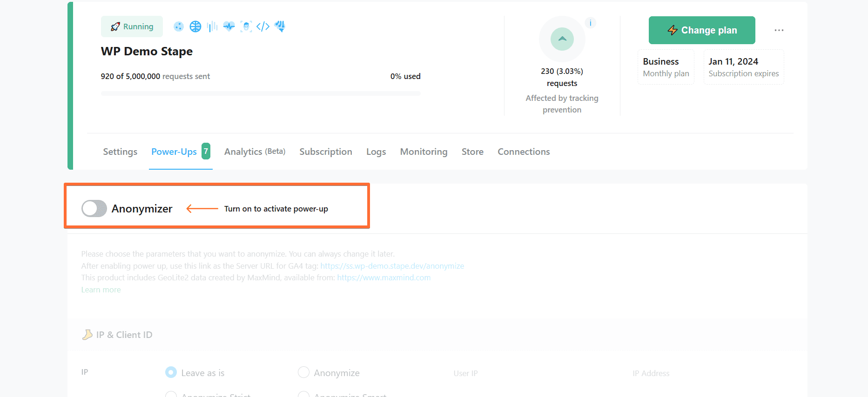Click the green up-chevron circle icon

pyautogui.click(x=562, y=39)
